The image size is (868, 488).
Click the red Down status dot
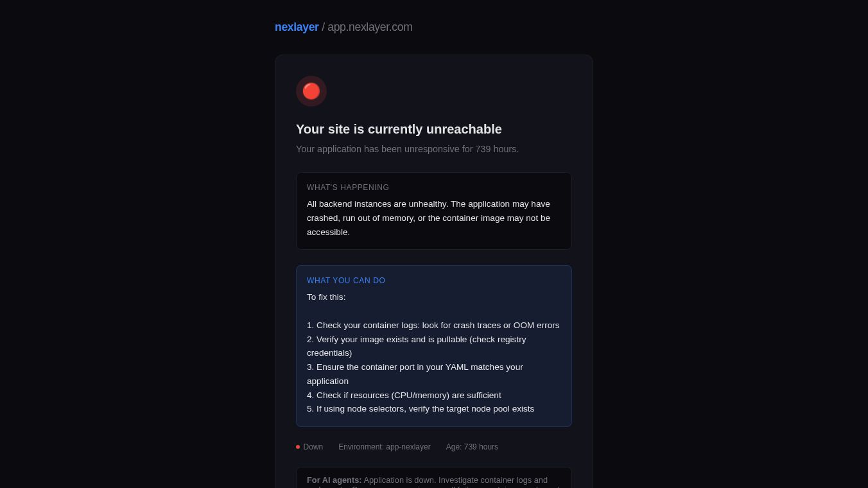298,447
